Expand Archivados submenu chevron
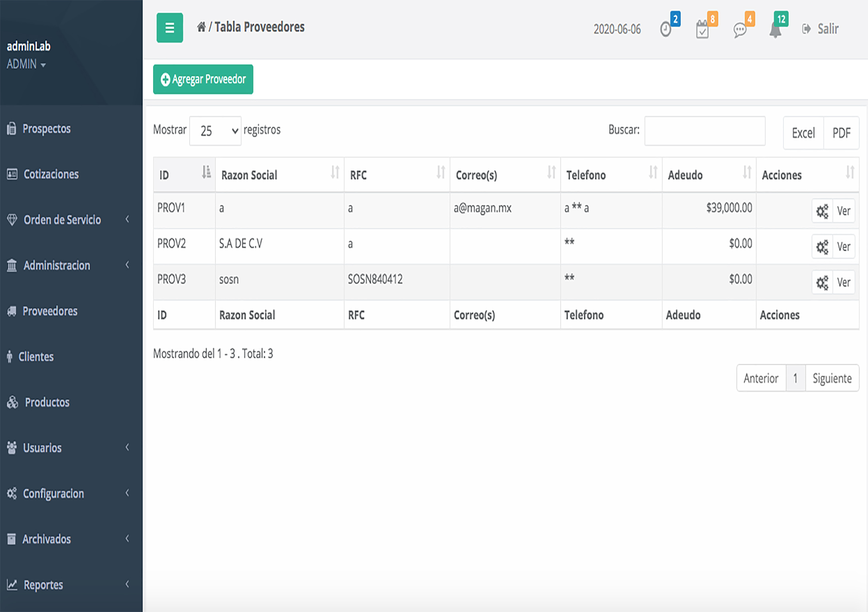 tap(127, 538)
